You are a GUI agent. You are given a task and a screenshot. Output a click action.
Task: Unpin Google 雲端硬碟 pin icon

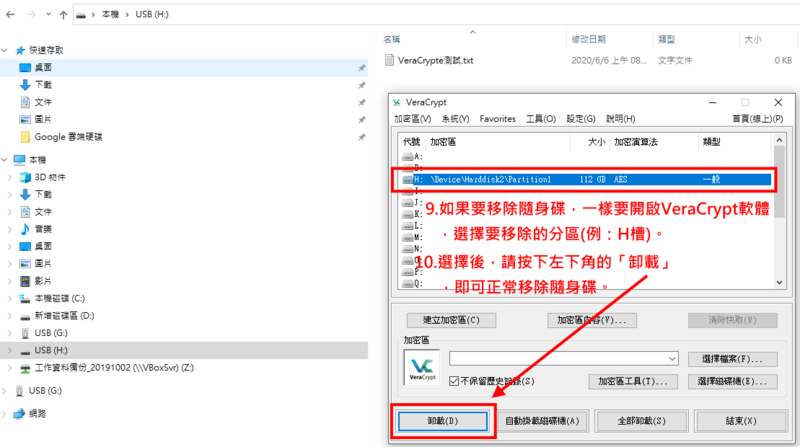coord(362,137)
